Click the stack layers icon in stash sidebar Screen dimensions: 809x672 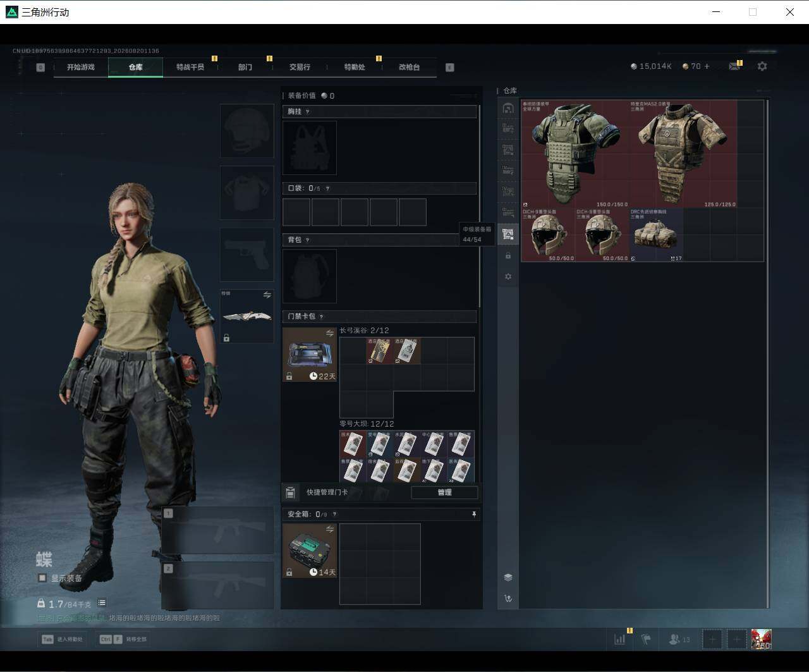[x=508, y=577]
